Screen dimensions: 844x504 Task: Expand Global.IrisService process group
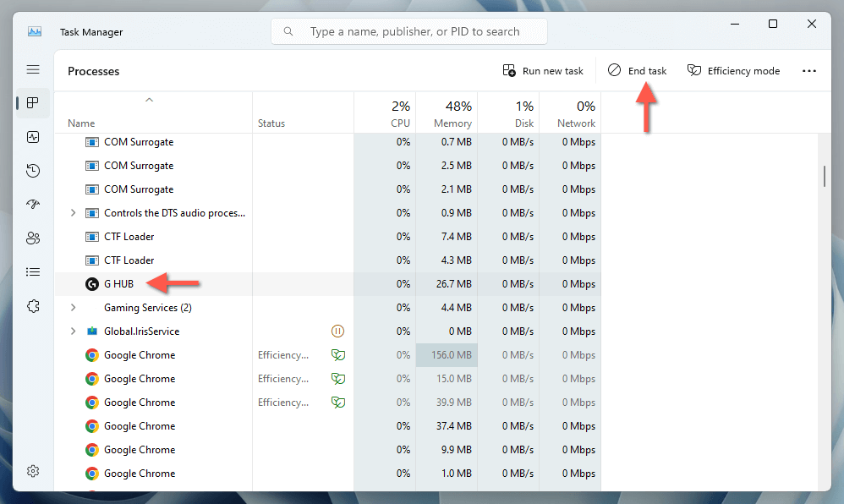[x=74, y=331]
